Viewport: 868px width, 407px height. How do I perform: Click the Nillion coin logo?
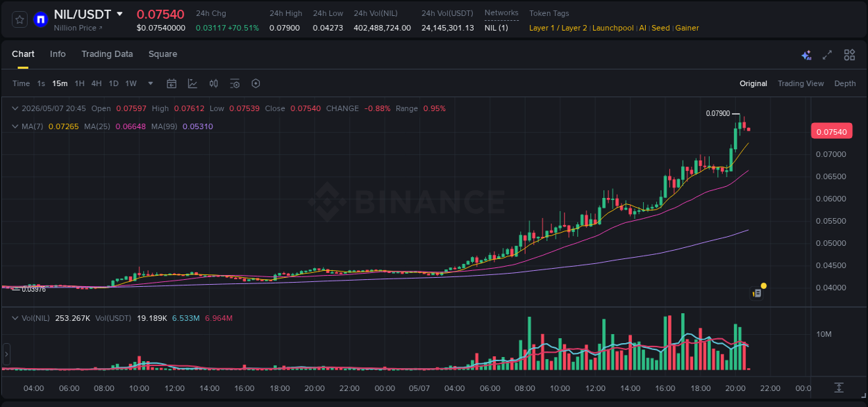click(x=41, y=19)
